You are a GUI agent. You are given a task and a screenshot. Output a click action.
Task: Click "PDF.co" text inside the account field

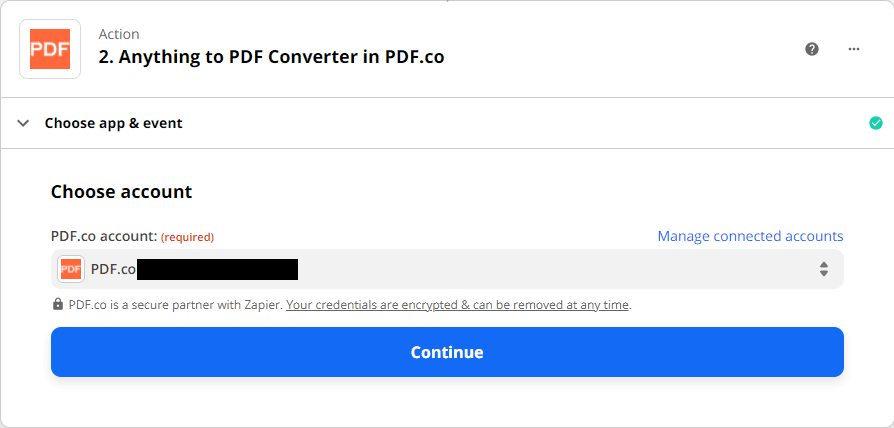[x=113, y=269]
